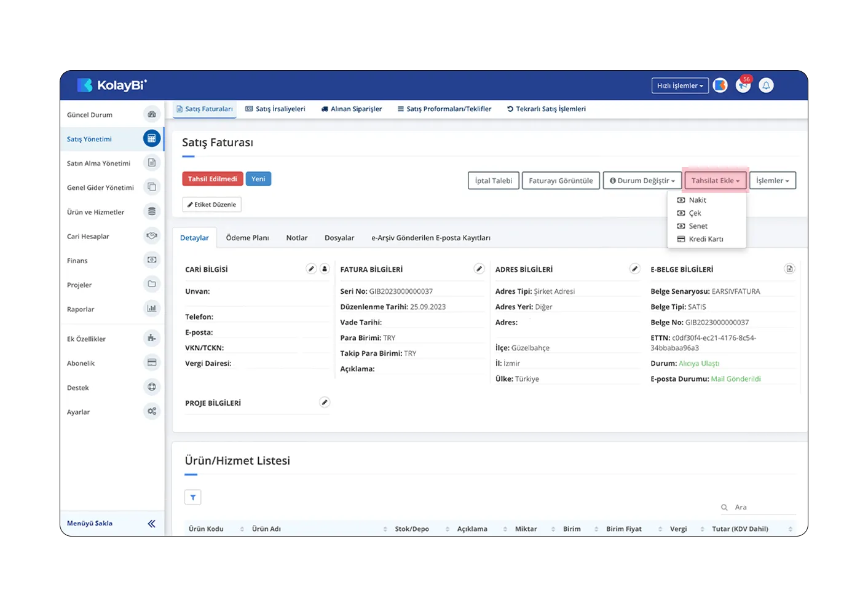Click the Ayarlar gears icon
Screen dimensions: 868x590
click(152, 411)
